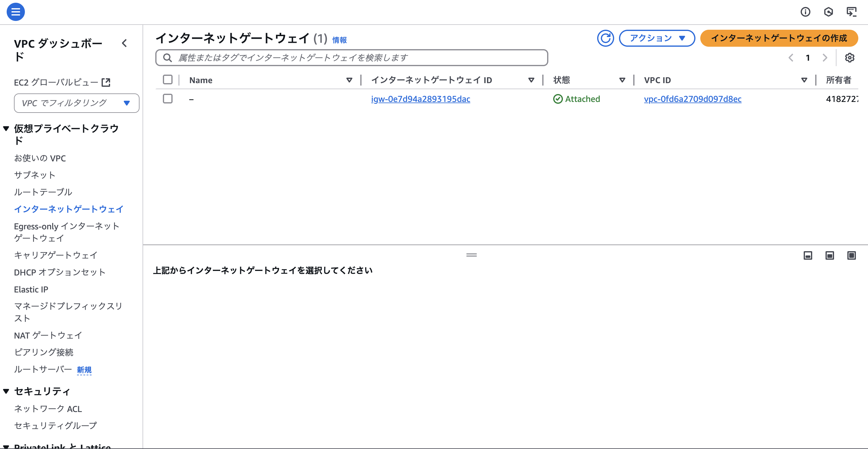Screen dimensions: 868x449
Task: Open the アクション dropdown menu
Action: 657,38
